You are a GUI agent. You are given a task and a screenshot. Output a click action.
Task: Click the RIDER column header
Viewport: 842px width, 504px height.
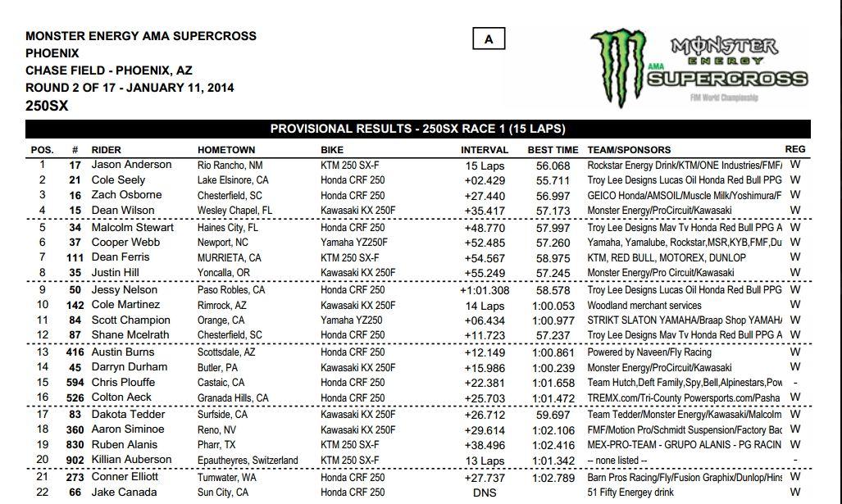coord(107,150)
